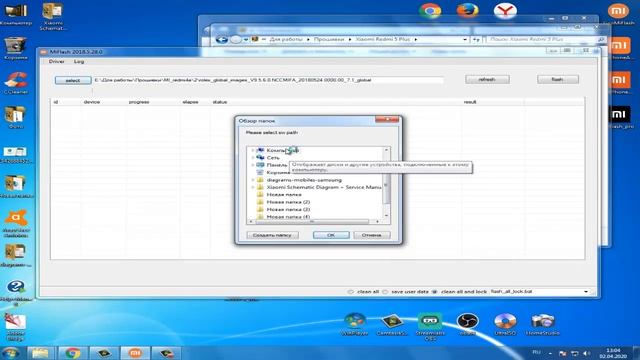Click Xiaomi Redmi 5 Plus breadcrumb segment
This screenshot has width=640, height=360.
click(382, 40)
